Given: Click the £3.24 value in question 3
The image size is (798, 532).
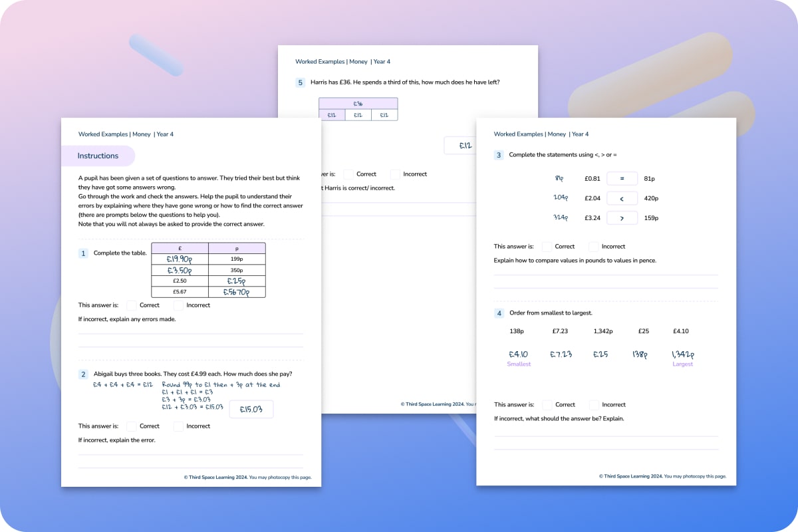Looking at the screenshot, I should (593, 217).
